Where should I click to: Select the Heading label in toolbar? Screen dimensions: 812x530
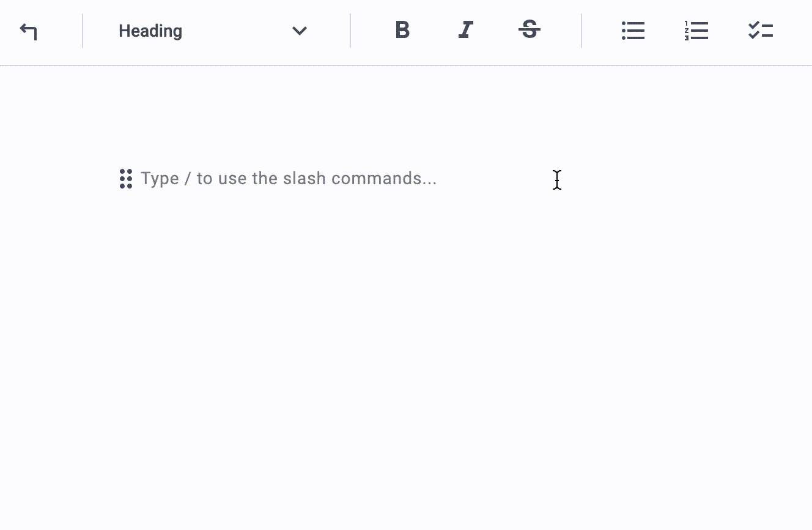click(150, 31)
